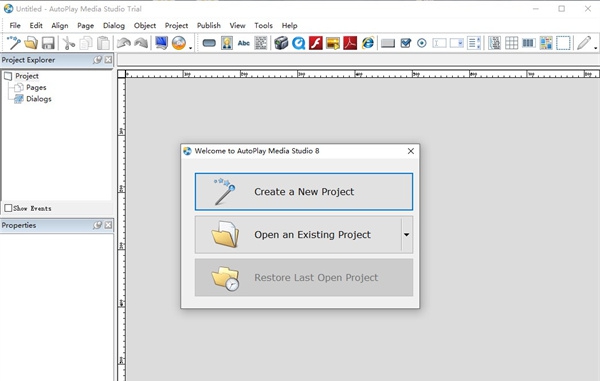Select the Dialogs node in Project Explorer
The width and height of the screenshot is (600, 381).
click(x=39, y=99)
